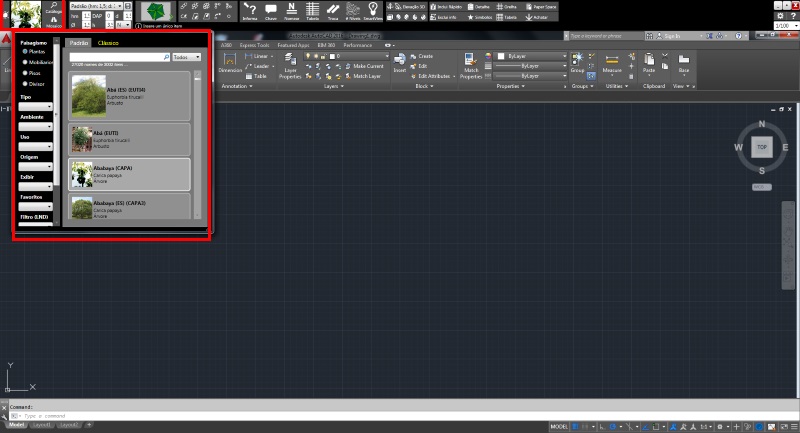Viewport: 800px width, 433px height.
Task: Click the green 3D plant symbol preview
Action: pyautogui.click(x=156, y=11)
